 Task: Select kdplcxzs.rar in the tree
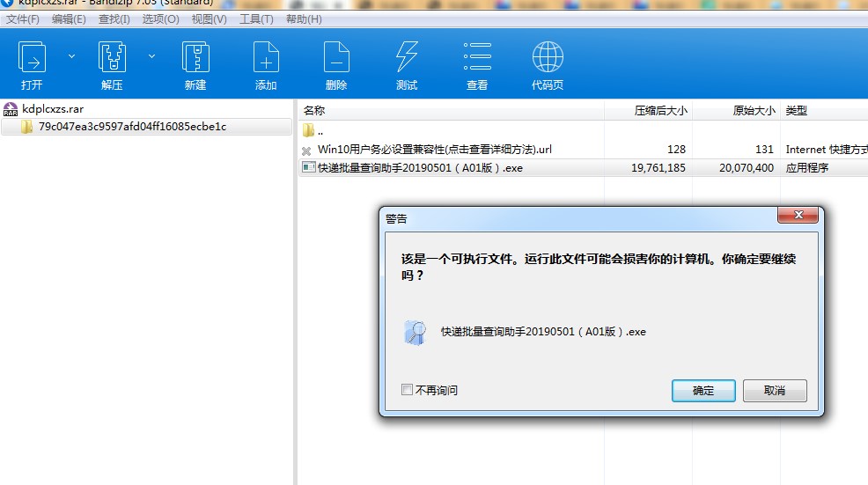pyautogui.click(x=53, y=109)
